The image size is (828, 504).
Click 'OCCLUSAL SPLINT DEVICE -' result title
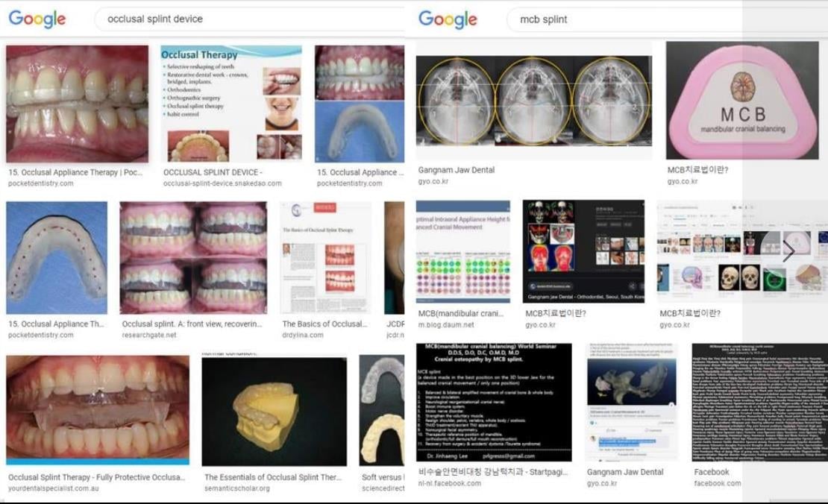pos(213,172)
